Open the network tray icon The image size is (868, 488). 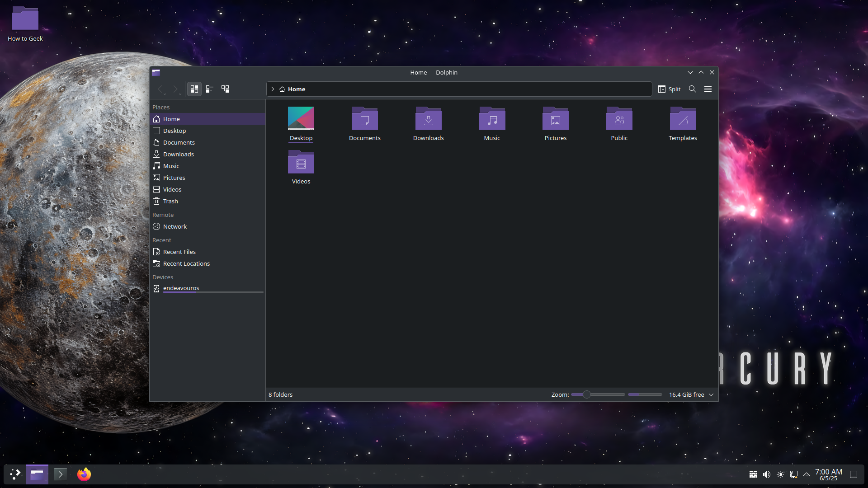[794, 474]
